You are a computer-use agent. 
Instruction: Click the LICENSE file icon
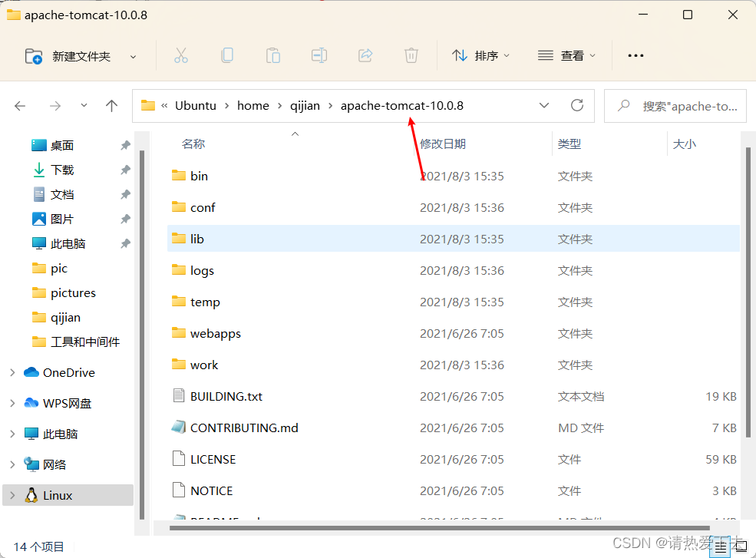click(x=178, y=459)
